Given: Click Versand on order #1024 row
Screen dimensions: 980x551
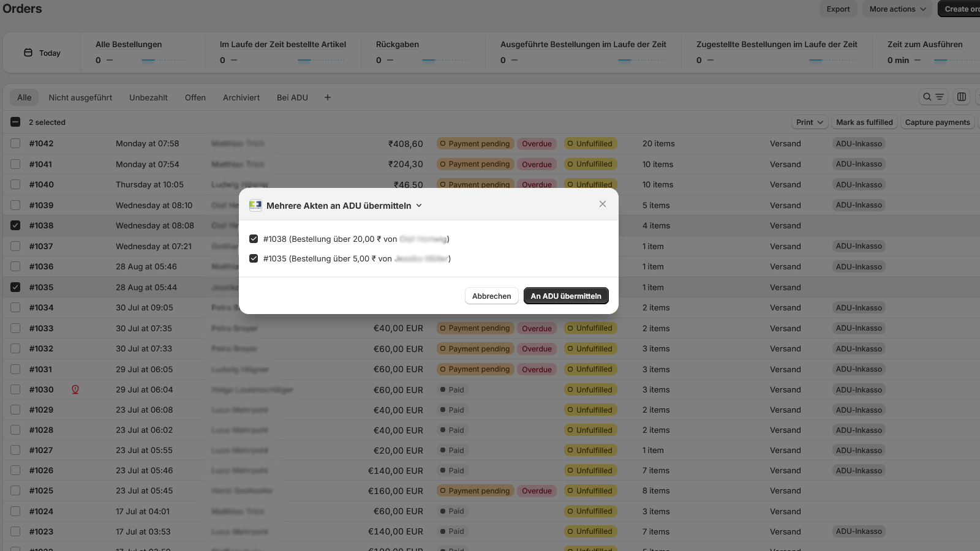Looking at the screenshot, I should pyautogui.click(x=785, y=511).
